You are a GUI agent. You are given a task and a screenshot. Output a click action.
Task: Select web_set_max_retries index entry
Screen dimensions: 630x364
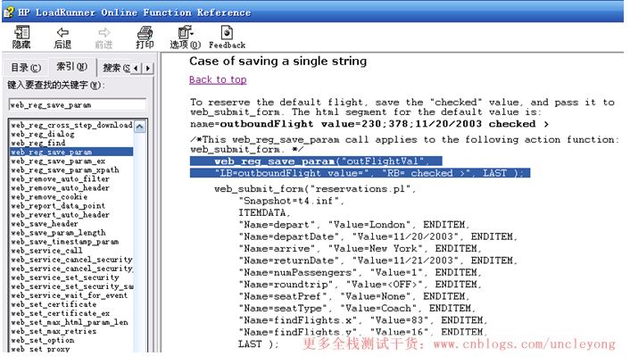point(54,331)
